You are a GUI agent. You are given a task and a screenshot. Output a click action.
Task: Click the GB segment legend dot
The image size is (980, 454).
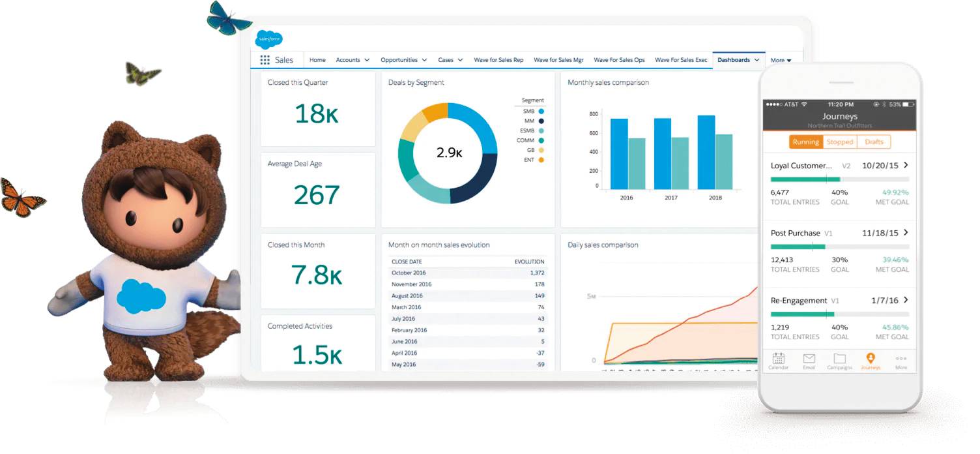pos(541,150)
